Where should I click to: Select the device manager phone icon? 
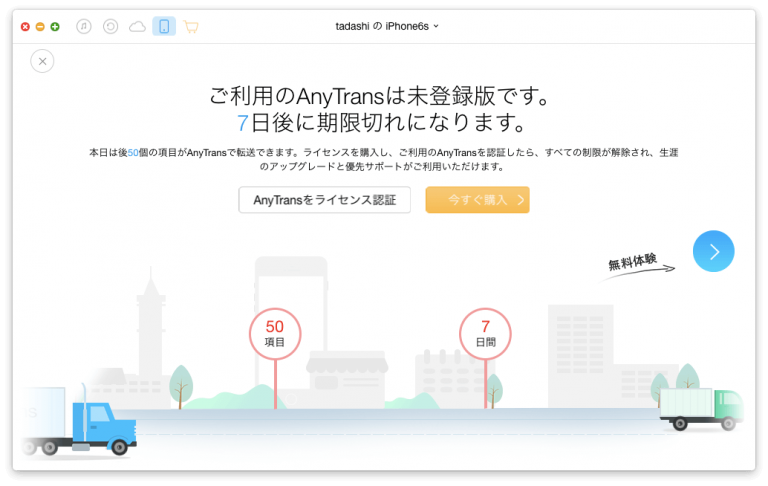[164, 26]
